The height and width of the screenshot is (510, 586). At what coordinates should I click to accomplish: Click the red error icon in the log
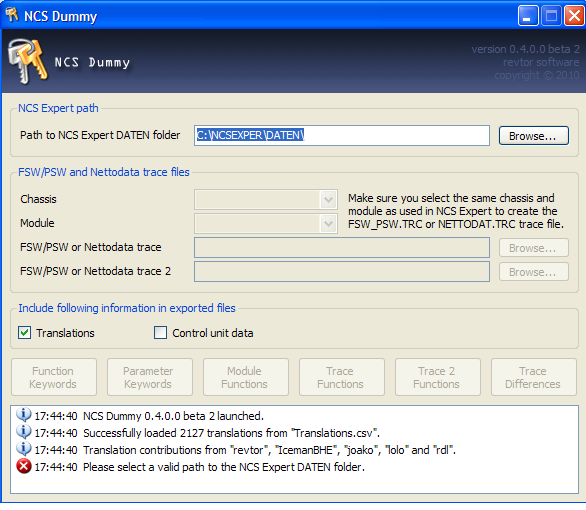pos(24,467)
